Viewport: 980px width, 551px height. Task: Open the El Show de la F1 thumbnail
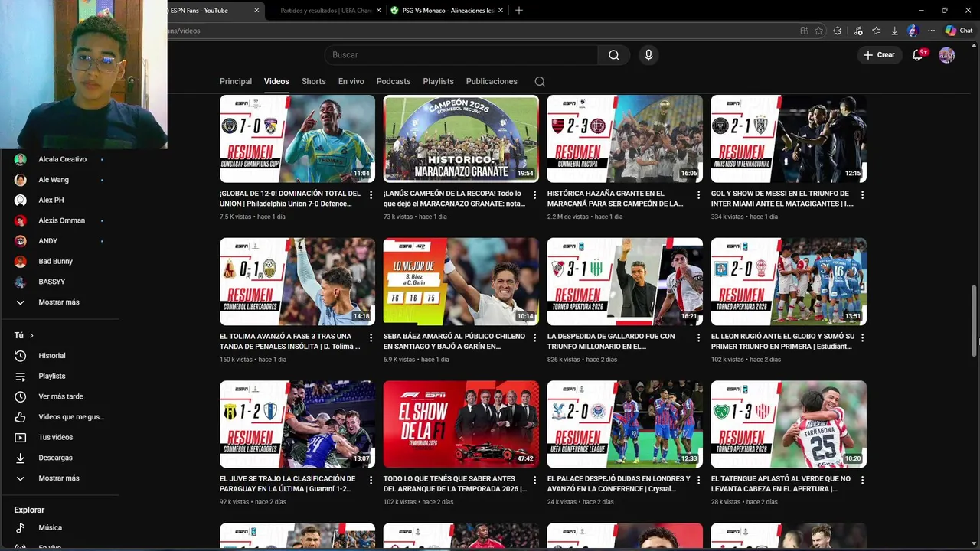461,424
